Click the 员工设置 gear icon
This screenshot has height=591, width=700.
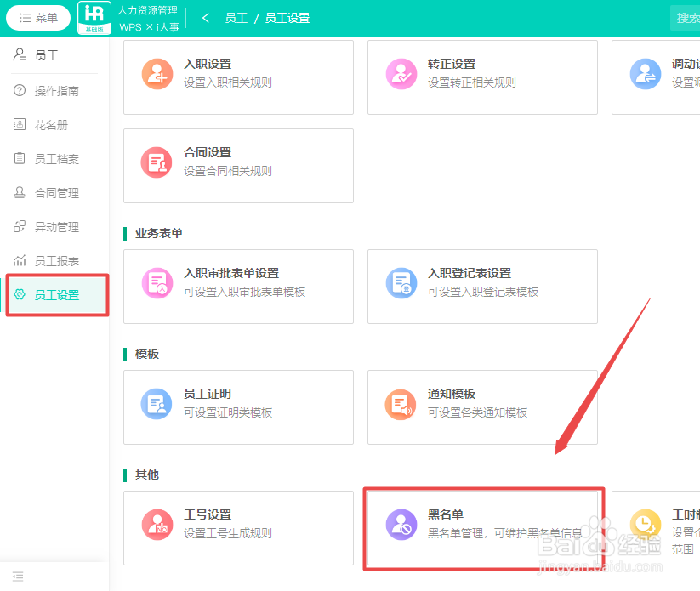pyautogui.click(x=19, y=295)
